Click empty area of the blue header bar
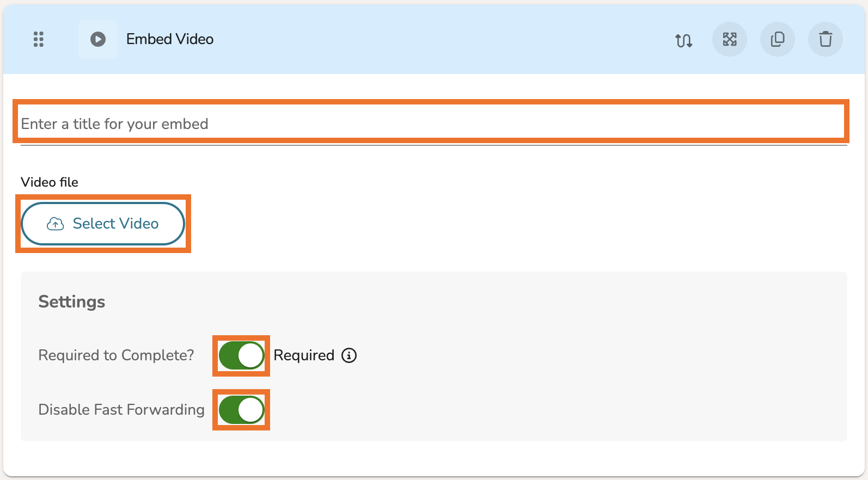Viewport: 868px width, 480px height. (x=436, y=39)
